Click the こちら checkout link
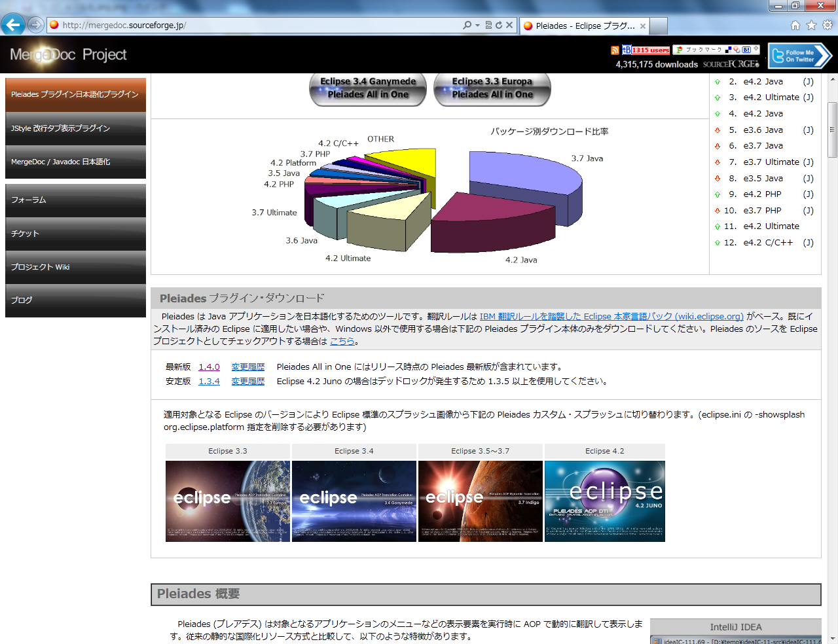Viewport: 838px width, 644px height. 342,341
